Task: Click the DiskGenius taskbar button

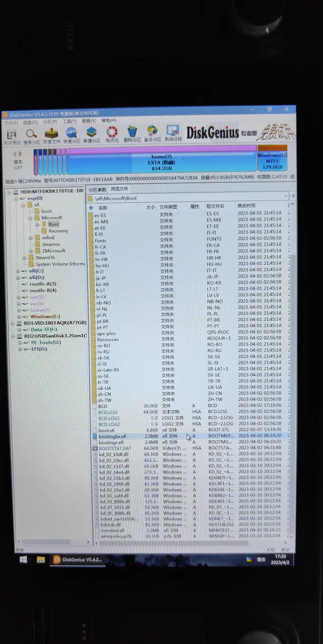Action: pyautogui.click(x=77, y=559)
